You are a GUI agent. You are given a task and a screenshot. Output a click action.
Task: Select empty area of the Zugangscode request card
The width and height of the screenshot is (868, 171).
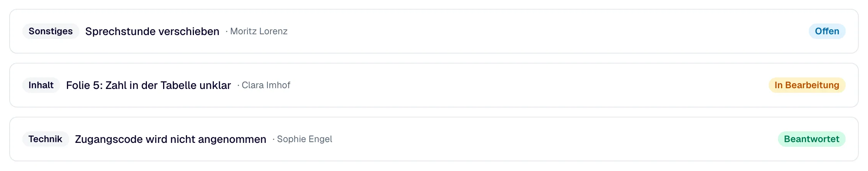click(x=539, y=139)
